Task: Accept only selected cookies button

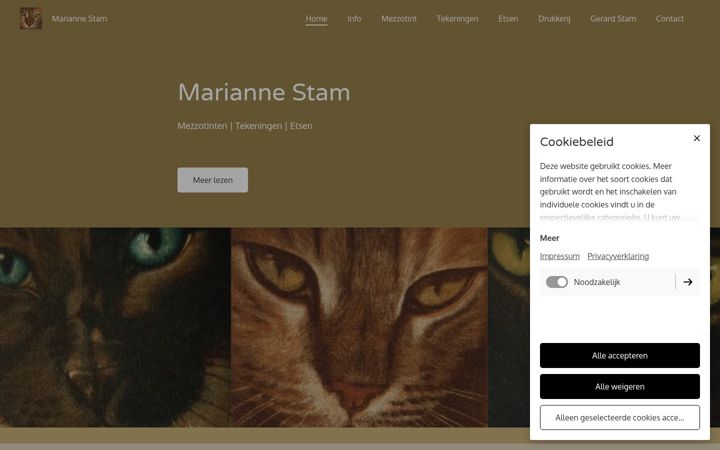Action: click(619, 417)
